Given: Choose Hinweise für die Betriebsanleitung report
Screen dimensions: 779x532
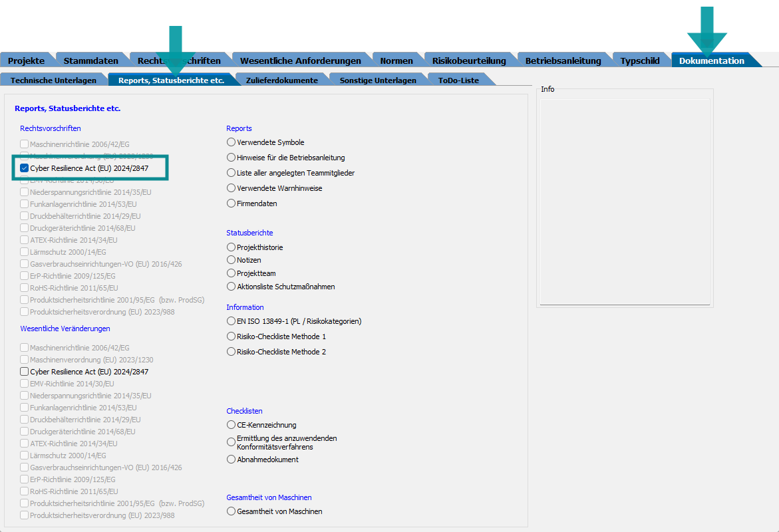Looking at the screenshot, I should [232, 158].
